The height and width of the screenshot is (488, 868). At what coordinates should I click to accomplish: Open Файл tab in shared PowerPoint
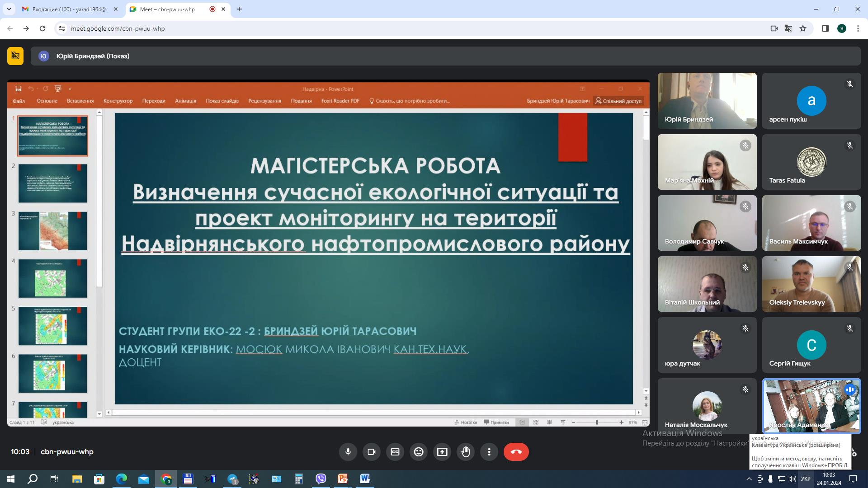19,101
